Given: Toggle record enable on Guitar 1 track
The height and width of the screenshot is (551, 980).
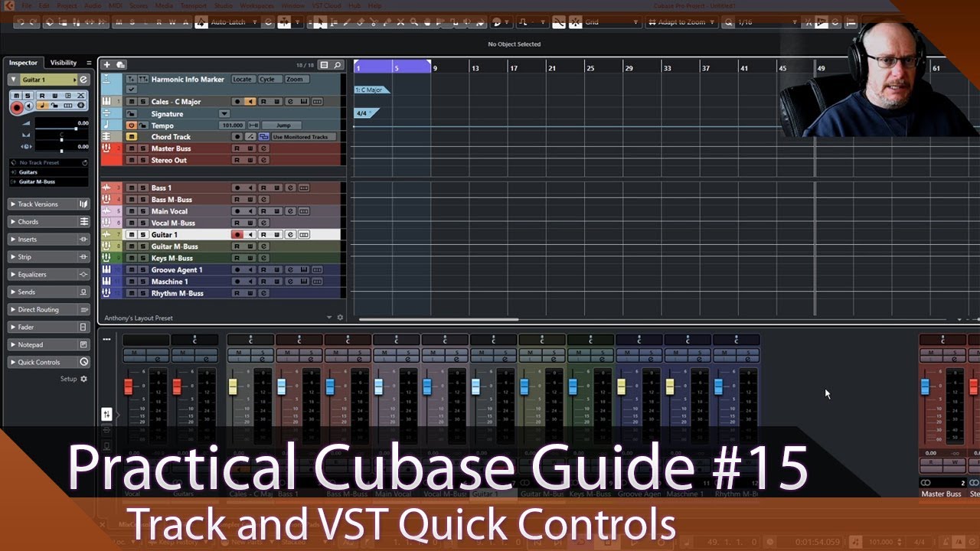Looking at the screenshot, I should coord(237,235).
